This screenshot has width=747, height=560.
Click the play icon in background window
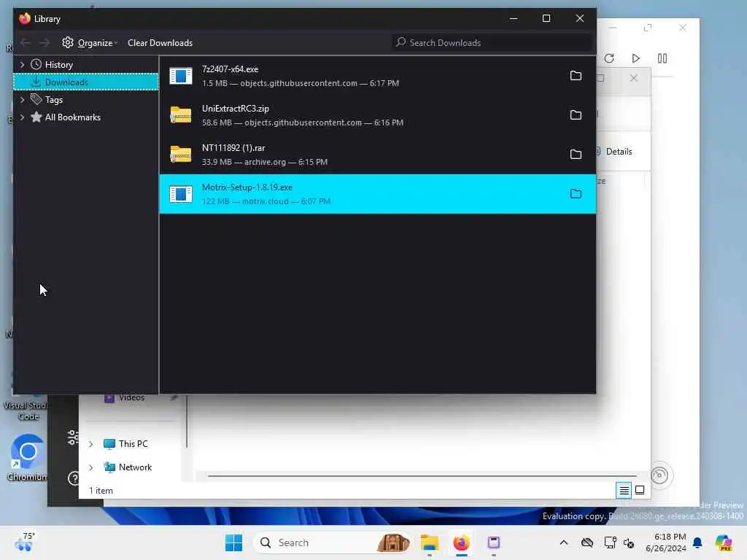tap(635, 58)
